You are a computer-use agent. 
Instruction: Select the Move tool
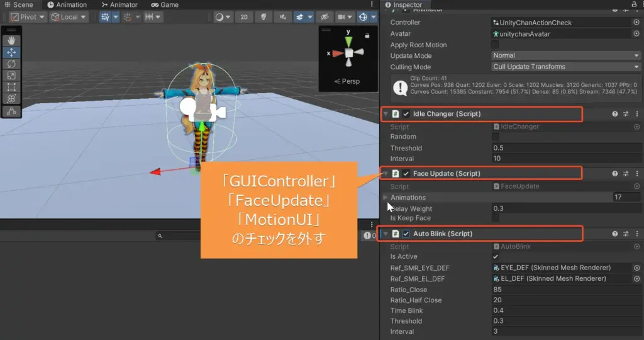11,52
